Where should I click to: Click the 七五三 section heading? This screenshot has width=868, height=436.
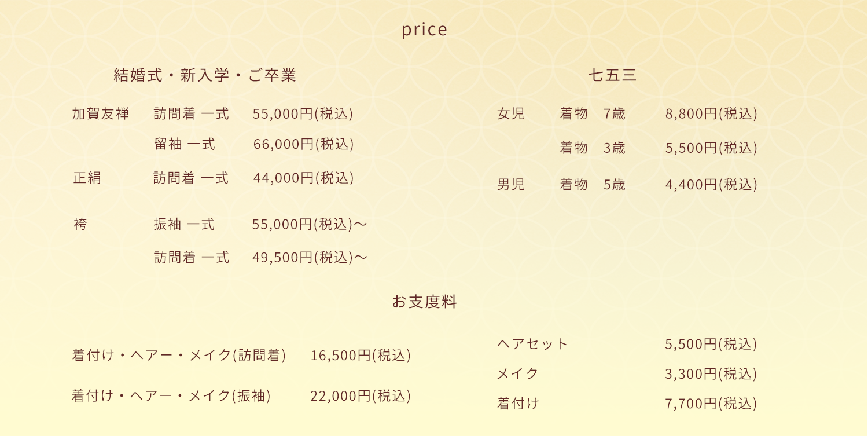click(613, 75)
